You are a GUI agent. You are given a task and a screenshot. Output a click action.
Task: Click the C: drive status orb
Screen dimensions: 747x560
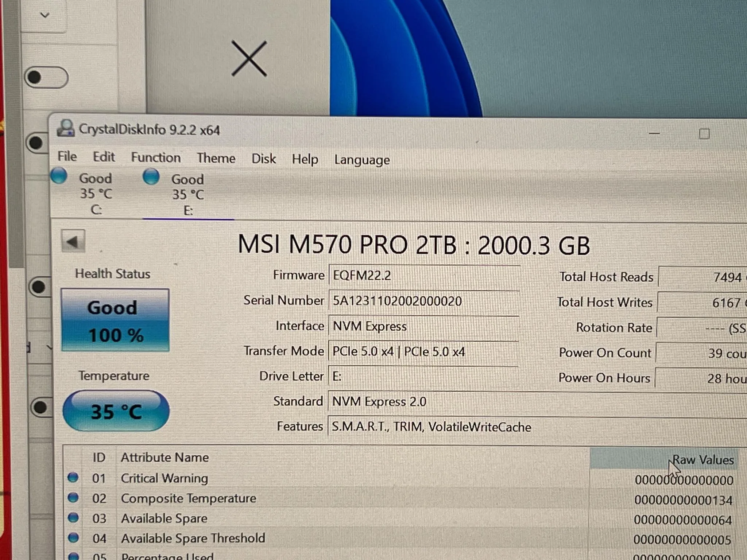59,176
